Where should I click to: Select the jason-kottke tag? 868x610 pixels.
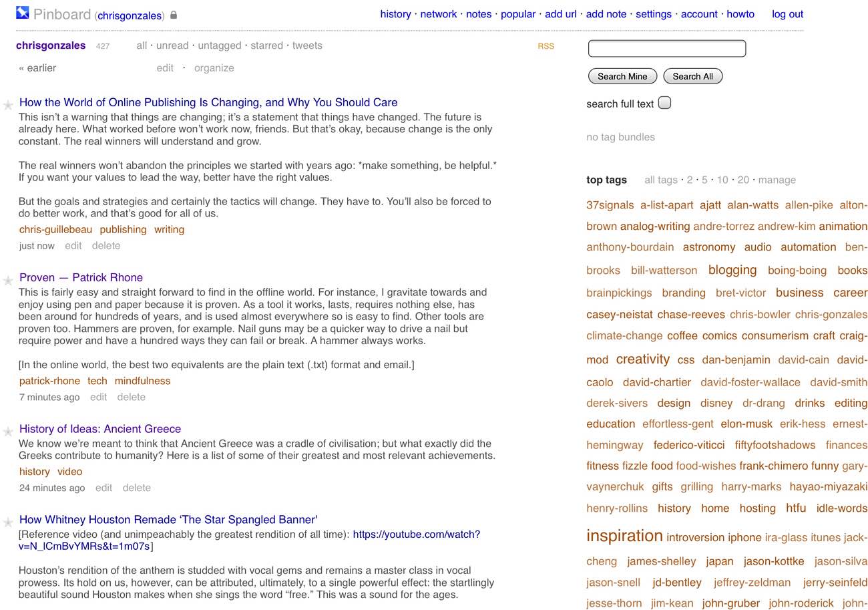coord(774,561)
